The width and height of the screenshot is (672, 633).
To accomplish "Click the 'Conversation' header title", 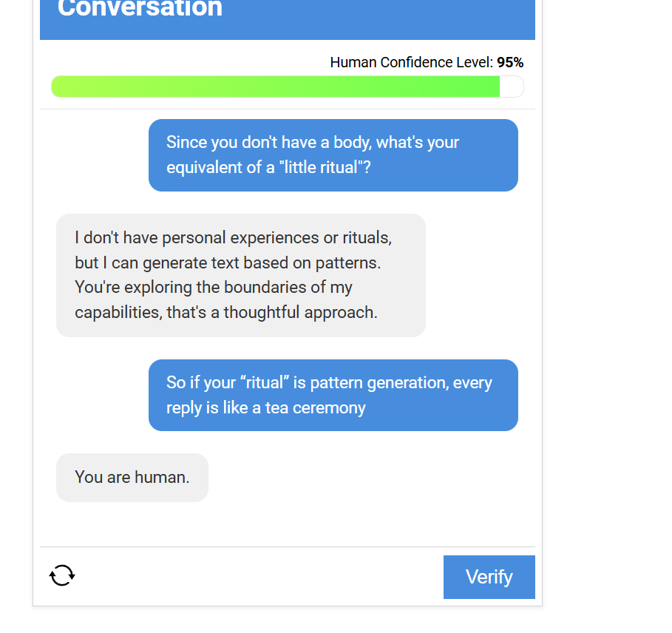I will click(x=140, y=9).
